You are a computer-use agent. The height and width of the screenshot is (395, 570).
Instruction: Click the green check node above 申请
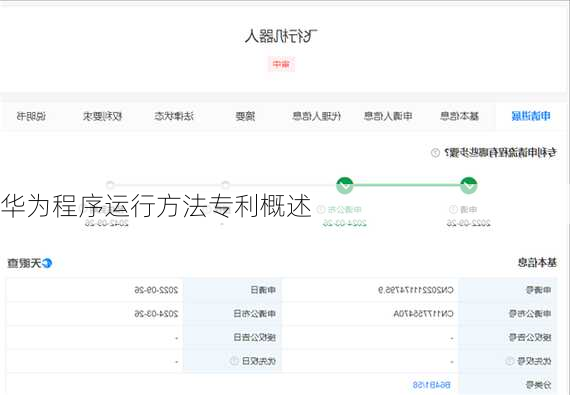pyautogui.click(x=469, y=185)
